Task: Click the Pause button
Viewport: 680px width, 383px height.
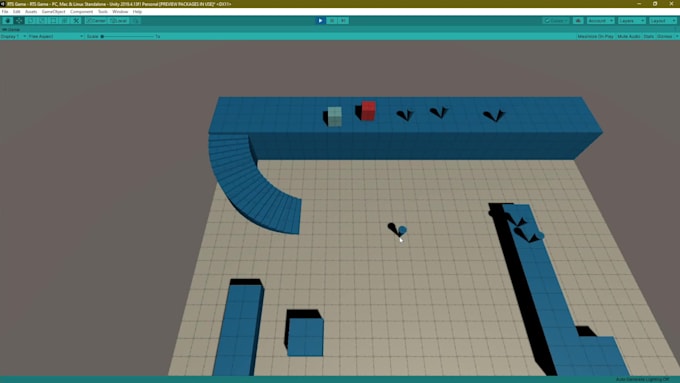Action: pos(332,21)
